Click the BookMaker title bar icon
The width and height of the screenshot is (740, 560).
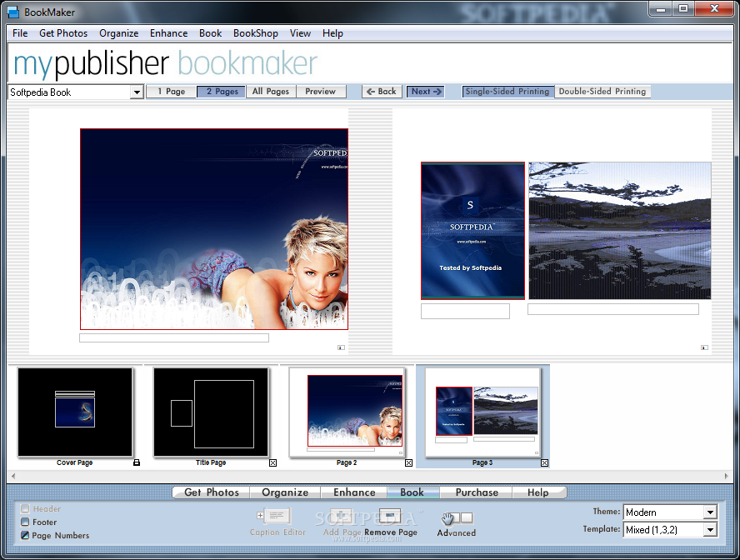(x=13, y=12)
